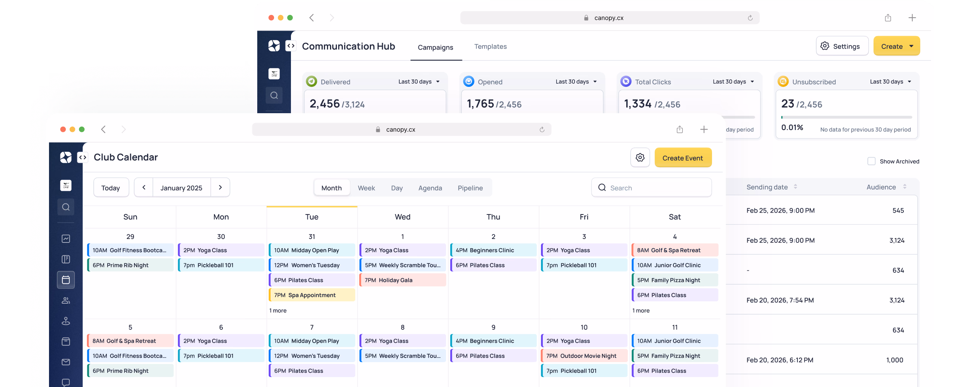
Task: Click the Create Event button
Action: click(x=683, y=158)
